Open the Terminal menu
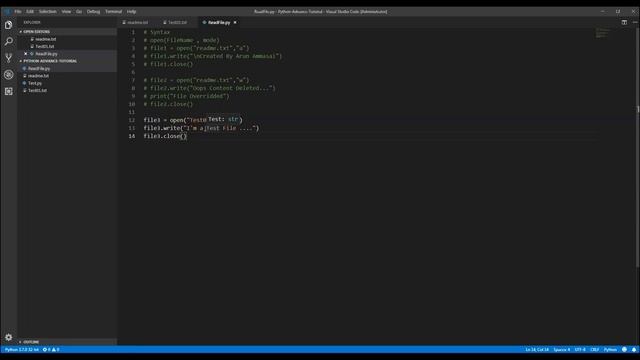 tap(113, 11)
